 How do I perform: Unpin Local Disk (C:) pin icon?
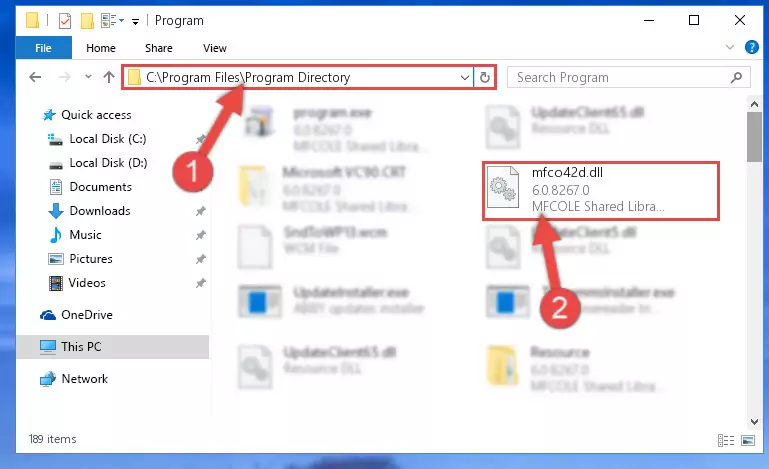200,139
